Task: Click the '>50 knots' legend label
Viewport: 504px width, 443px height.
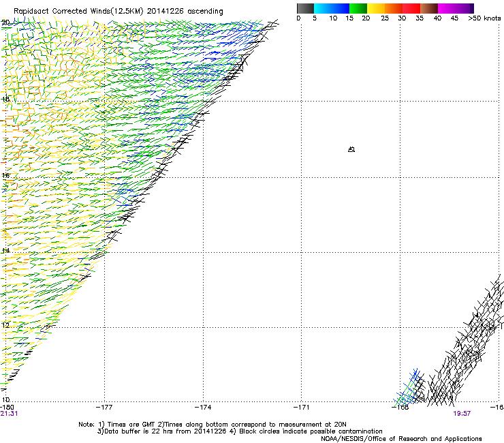Action: click(x=484, y=18)
